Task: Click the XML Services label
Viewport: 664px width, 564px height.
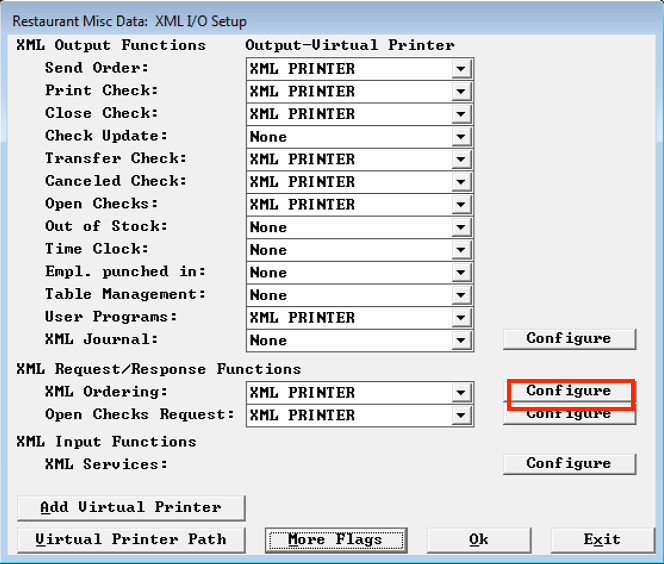Action: coord(106,464)
